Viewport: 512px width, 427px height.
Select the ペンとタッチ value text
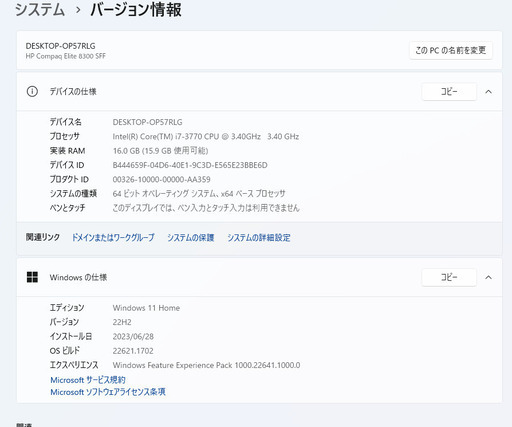pyautogui.click(x=206, y=208)
